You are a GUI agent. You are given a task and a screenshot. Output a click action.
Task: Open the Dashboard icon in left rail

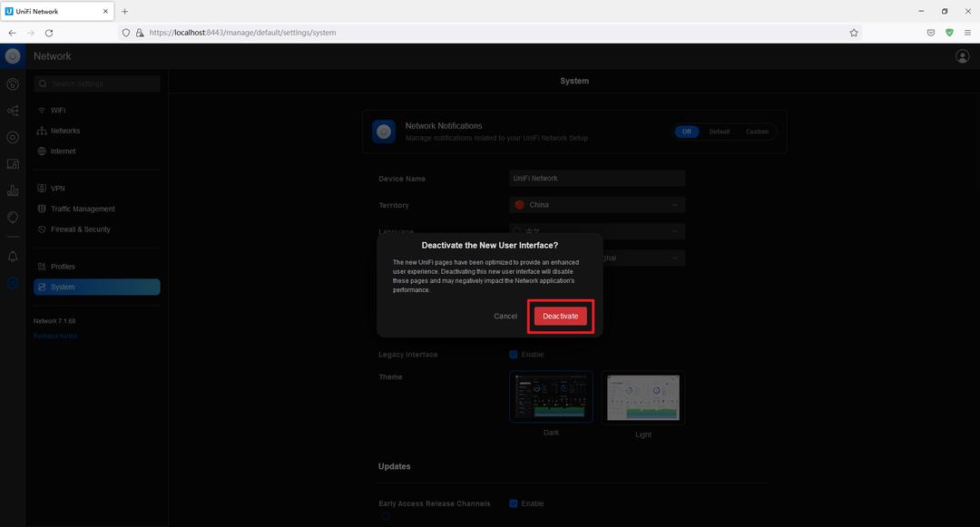(x=13, y=84)
